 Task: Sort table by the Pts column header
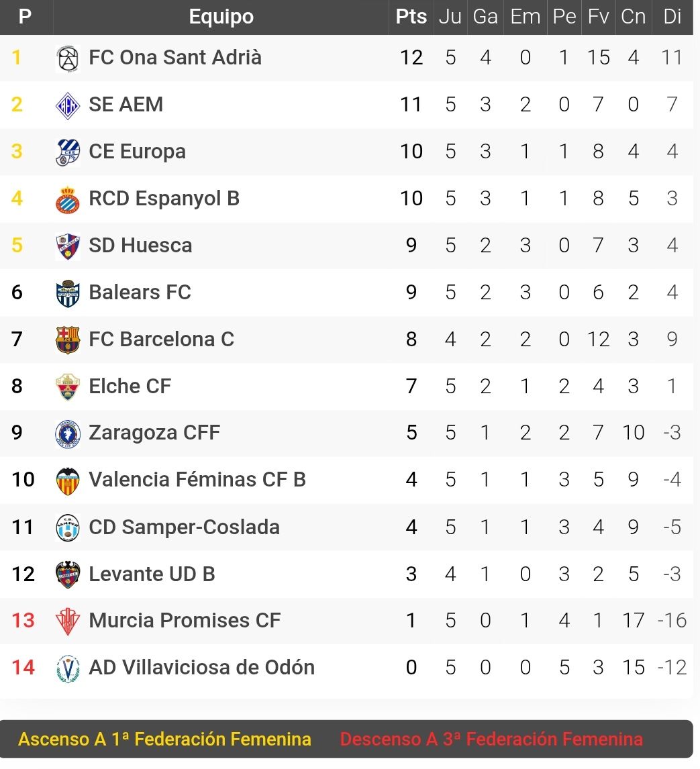click(x=411, y=17)
